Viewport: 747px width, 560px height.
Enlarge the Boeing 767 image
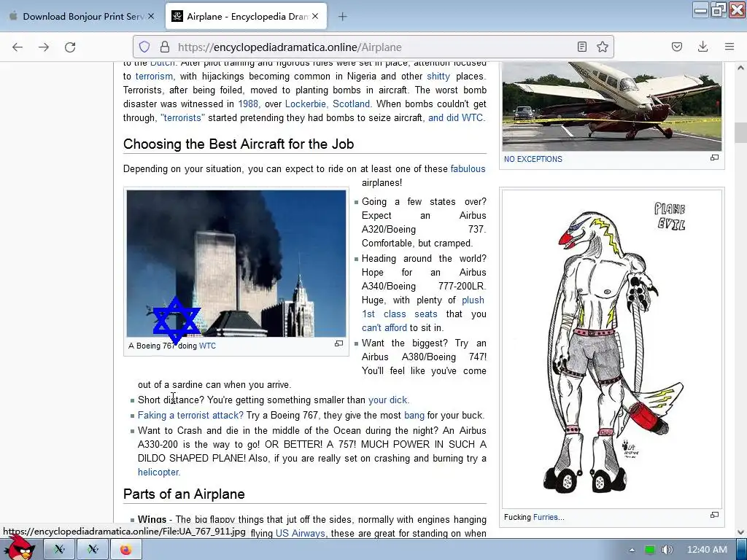click(x=338, y=343)
